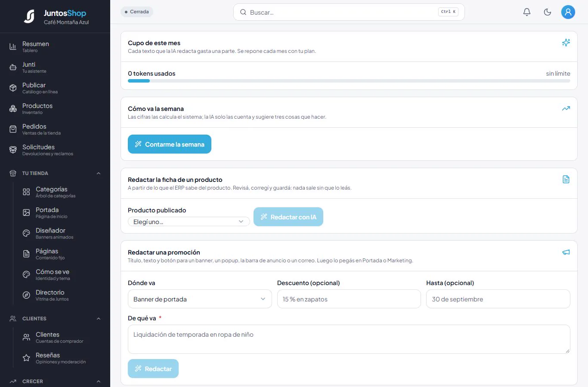Open Junti assistant from the sidebar
This screenshot has width=588, height=387.
coord(55,68)
